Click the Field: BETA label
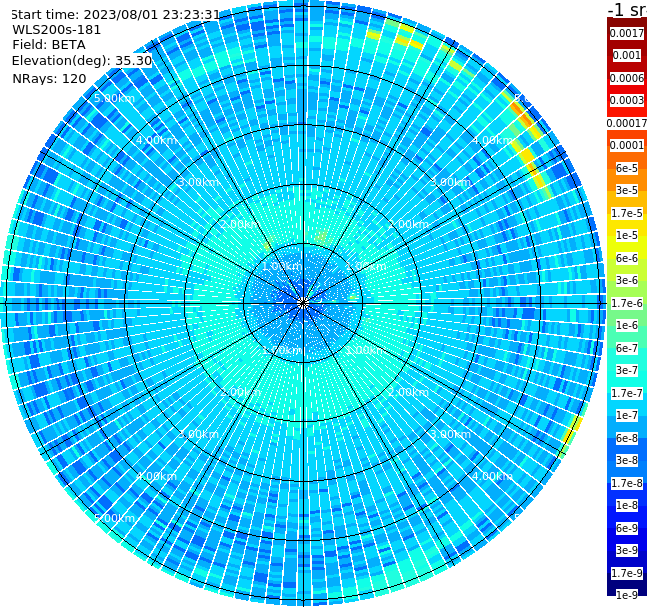 coord(49,45)
